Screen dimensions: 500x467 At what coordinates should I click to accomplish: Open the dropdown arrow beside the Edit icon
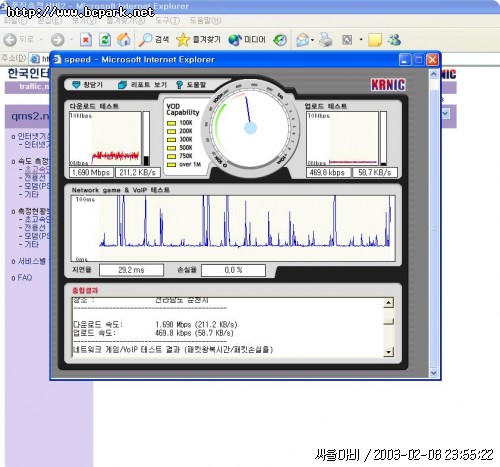coord(361,40)
